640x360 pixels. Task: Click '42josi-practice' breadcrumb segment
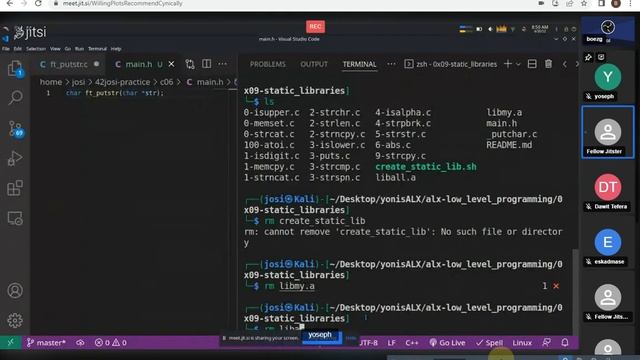pos(122,82)
